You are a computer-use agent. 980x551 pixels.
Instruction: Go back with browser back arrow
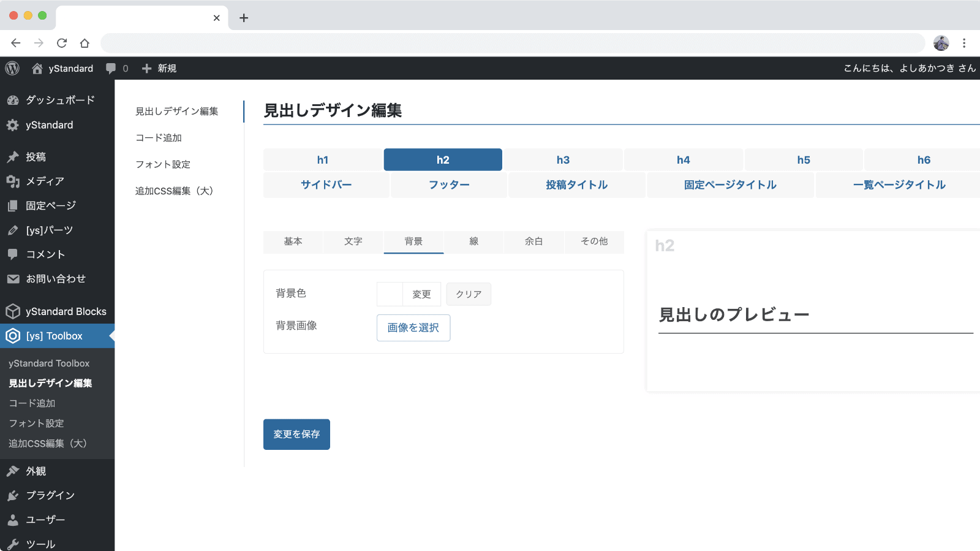coord(16,43)
